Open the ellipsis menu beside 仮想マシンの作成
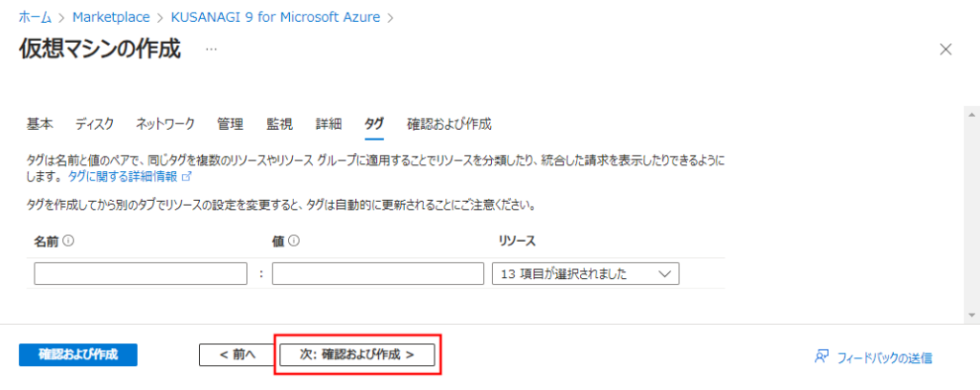The width and height of the screenshot is (980, 390). (x=212, y=49)
